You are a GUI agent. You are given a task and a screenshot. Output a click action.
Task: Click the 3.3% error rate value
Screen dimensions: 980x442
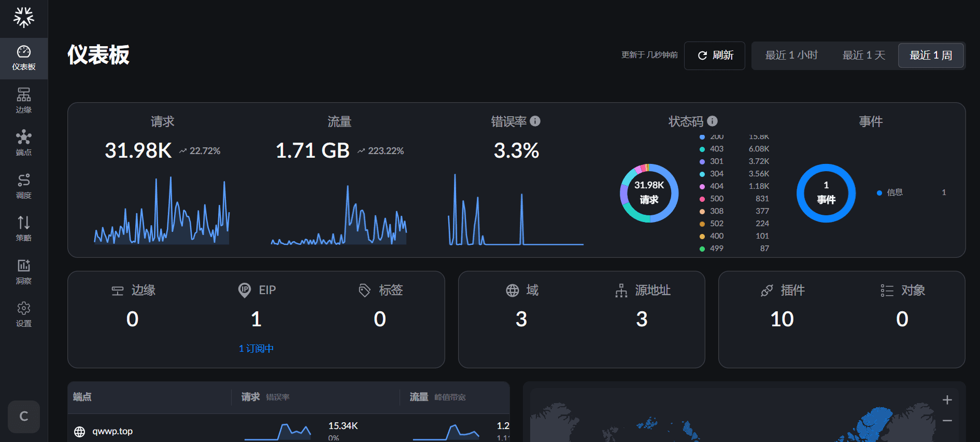click(517, 151)
